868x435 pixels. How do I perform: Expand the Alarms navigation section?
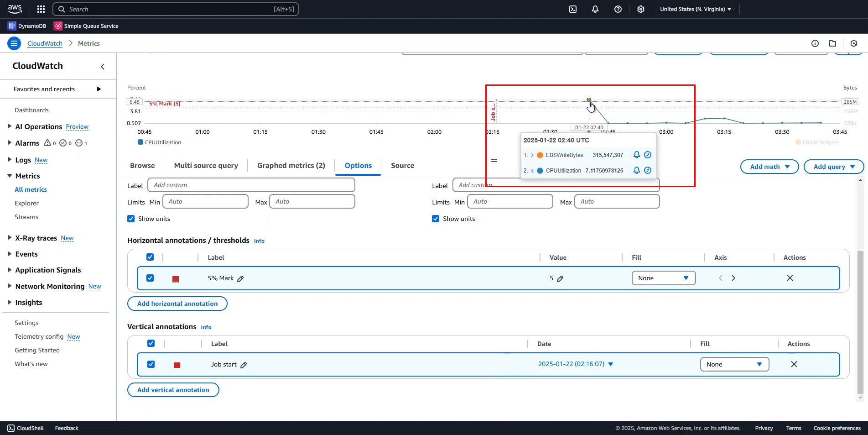(x=9, y=143)
